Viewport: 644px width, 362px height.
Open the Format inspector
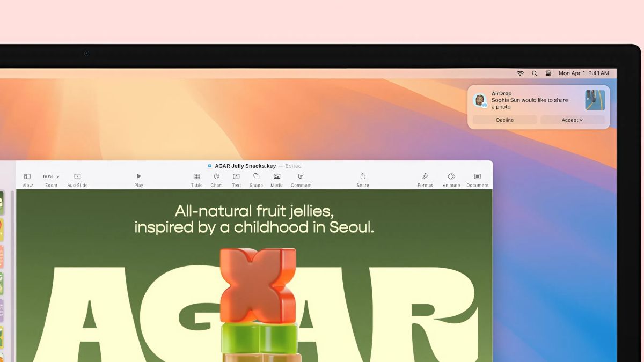425,180
